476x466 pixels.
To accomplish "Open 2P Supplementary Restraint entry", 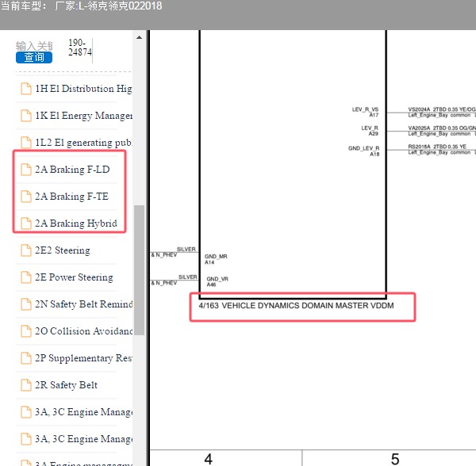I will pos(83,358).
